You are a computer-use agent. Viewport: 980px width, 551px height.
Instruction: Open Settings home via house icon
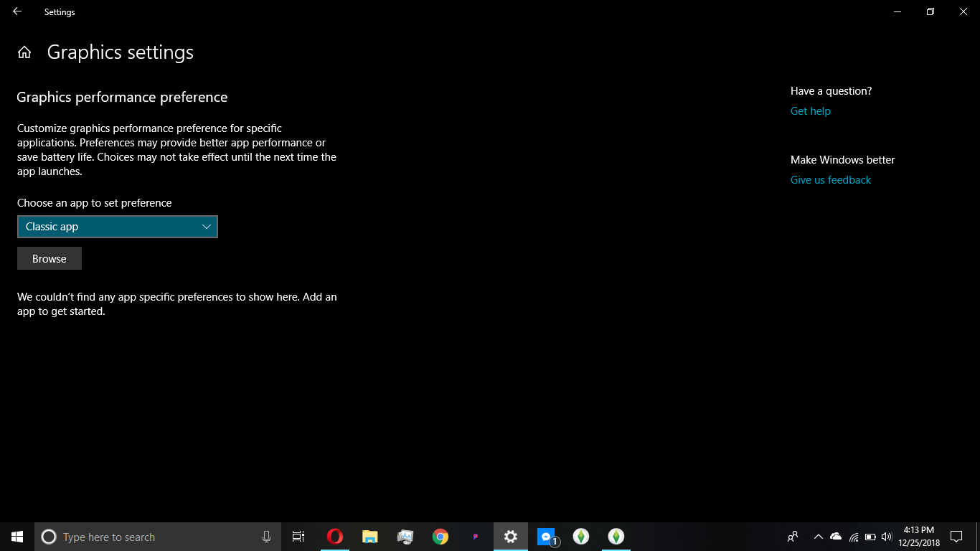[x=24, y=52]
